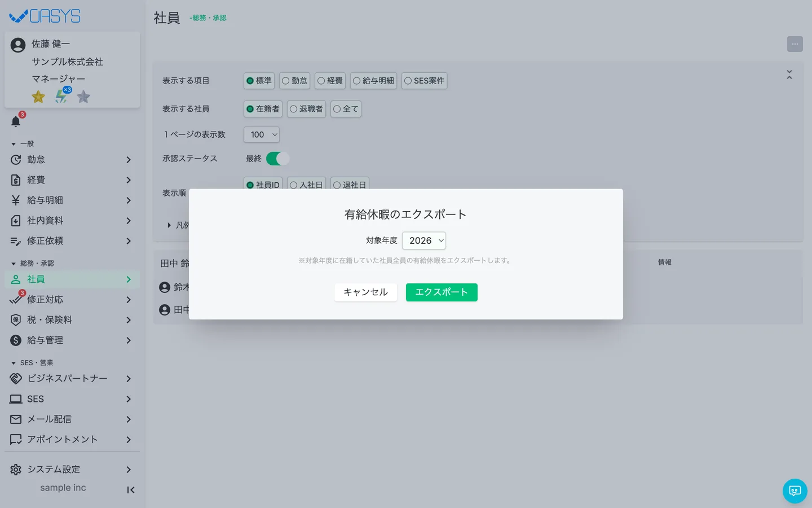Collapse the sidebar with the arrow icon
Screen dimensions: 812x508
[x=130, y=490]
